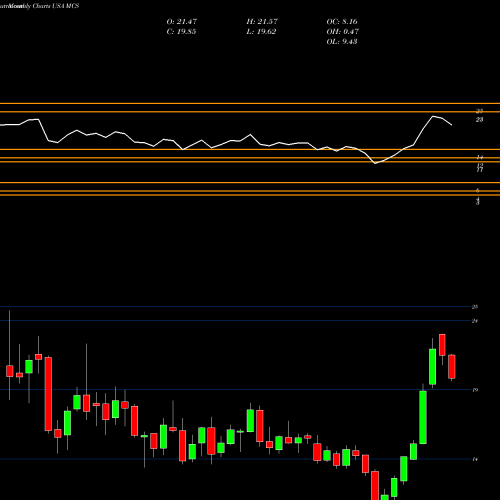Click the last red candlestick on the chart
The height and width of the screenshot is (500, 500).
point(452,367)
